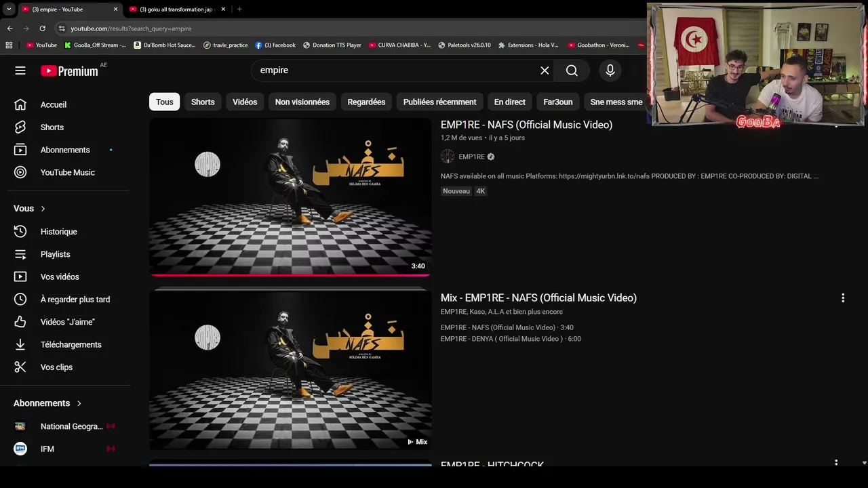
Task: Reload the page with the refresh icon
Action: [x=42, y=28]
